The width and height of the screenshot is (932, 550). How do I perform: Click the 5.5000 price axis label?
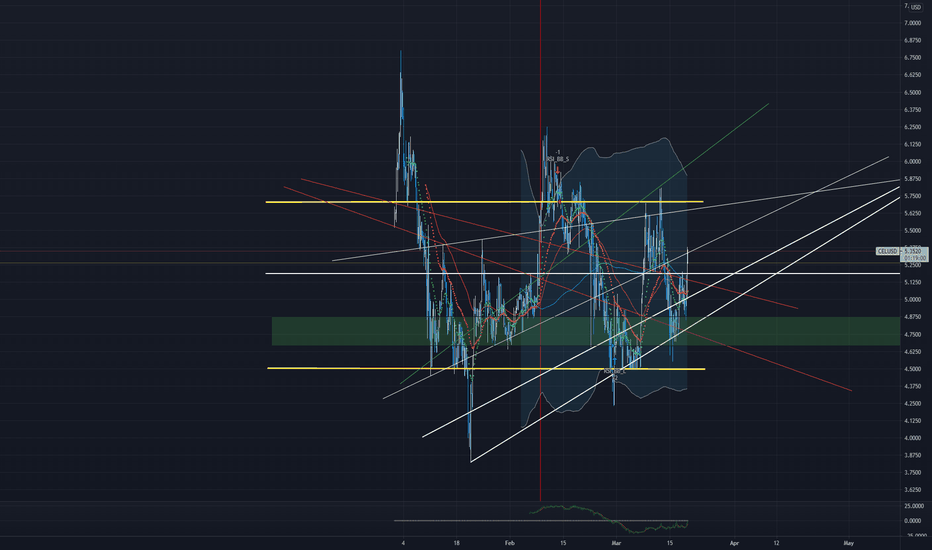(912, 231)
